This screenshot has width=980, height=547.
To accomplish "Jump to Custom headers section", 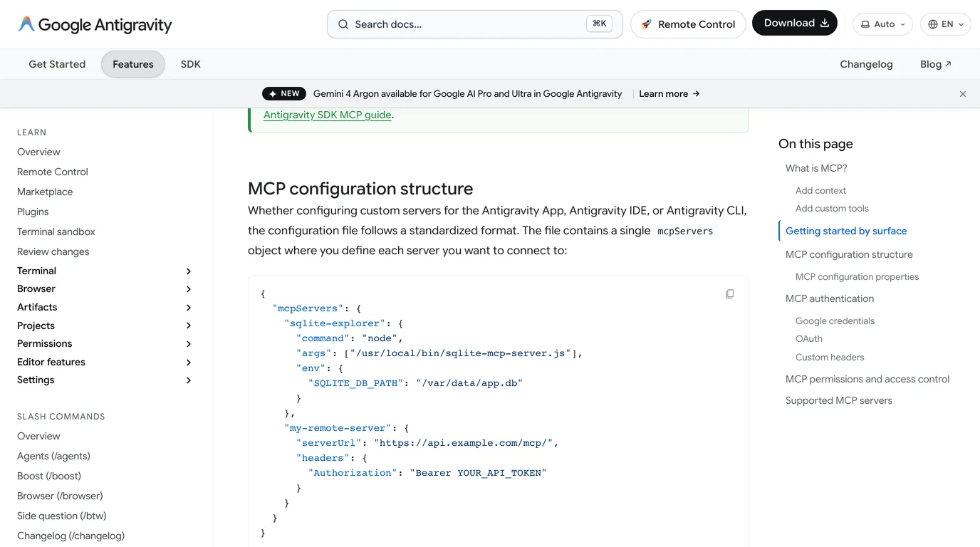I will [830, 357].
